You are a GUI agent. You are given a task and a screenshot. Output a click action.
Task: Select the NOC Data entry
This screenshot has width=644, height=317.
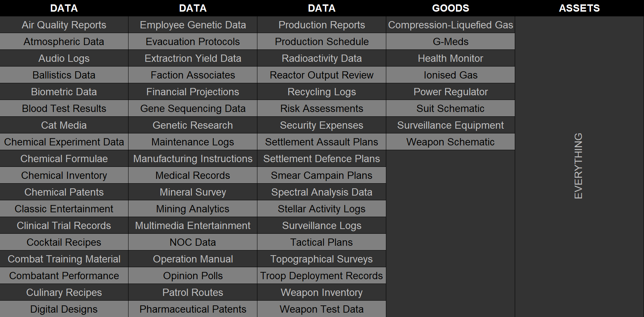[193, 242]
